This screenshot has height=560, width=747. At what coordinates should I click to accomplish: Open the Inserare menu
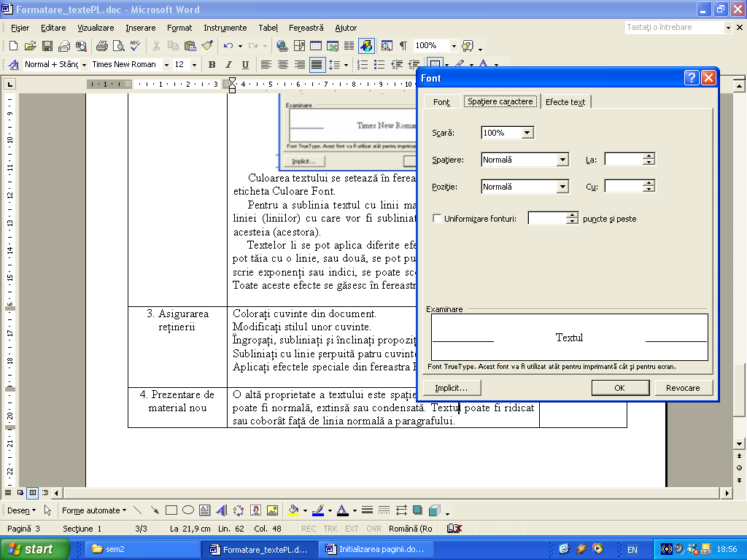click(x=141, y=28)
